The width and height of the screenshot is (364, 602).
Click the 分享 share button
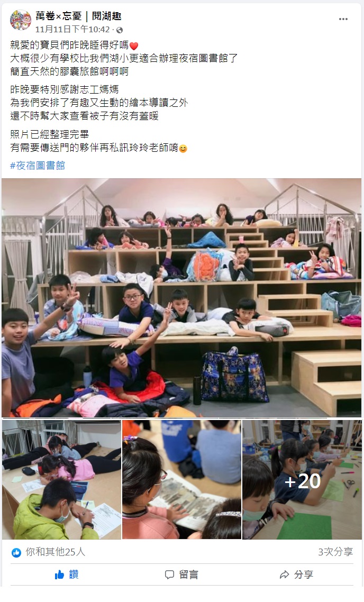click(x=296, y=574)
